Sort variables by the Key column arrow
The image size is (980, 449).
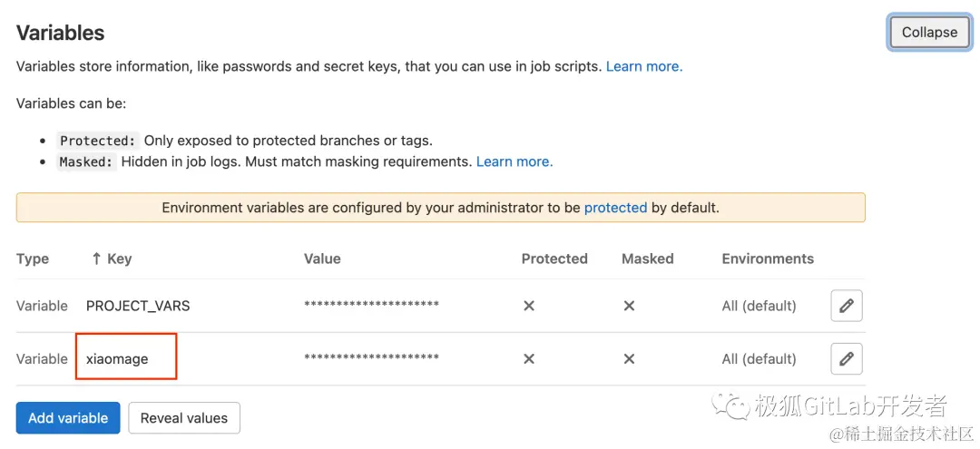tap(97, 259)
